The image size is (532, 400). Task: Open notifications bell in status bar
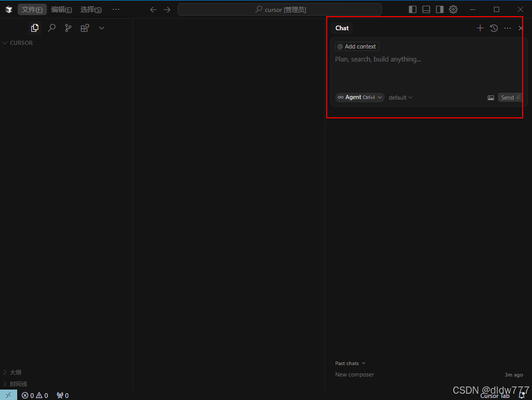[x=523, y=395]
